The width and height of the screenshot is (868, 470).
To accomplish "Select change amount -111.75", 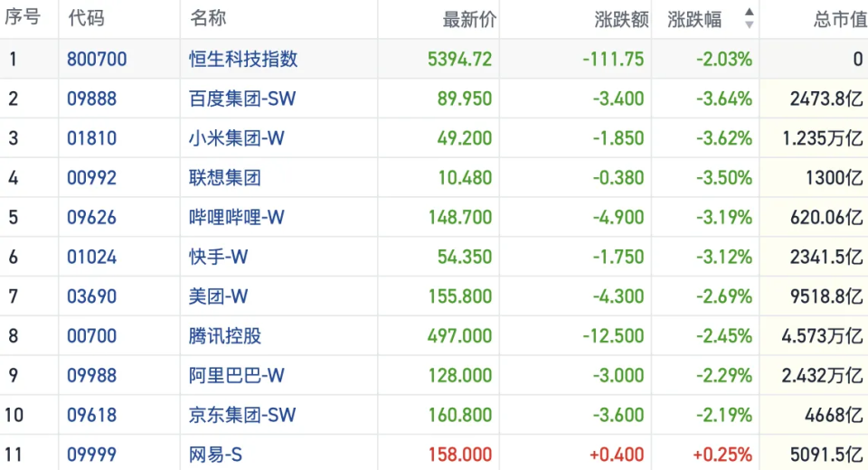I will pos(614,59).
